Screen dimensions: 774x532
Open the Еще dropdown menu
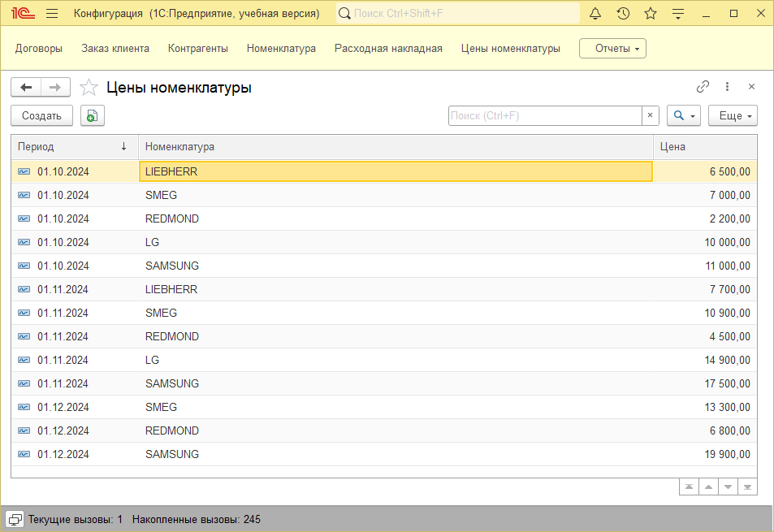click(733, 115)
